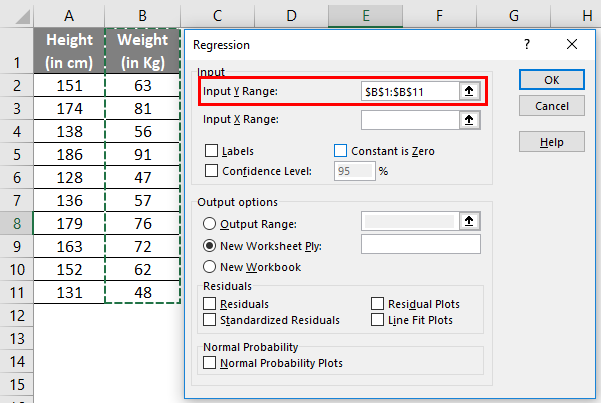Click into the Input X Range field
This screenshot has width=601, height=403.
click(x=410, y=120)
